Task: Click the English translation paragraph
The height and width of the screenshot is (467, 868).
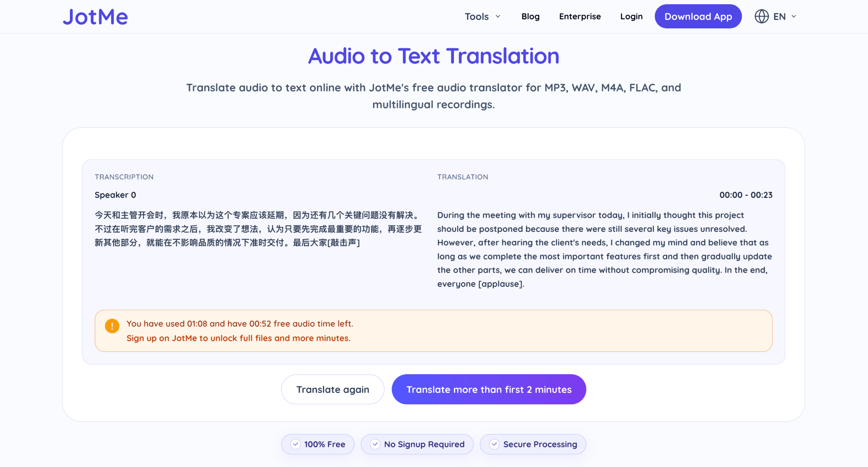Action: click(x=605, y=249)
